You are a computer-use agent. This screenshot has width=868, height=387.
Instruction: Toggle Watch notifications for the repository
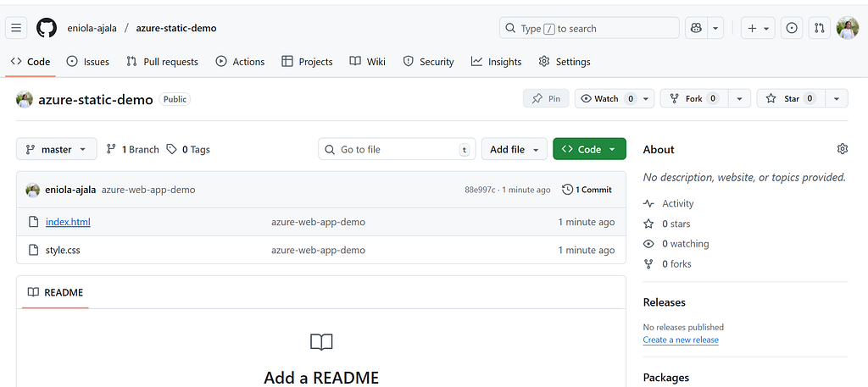coord(608,99)
